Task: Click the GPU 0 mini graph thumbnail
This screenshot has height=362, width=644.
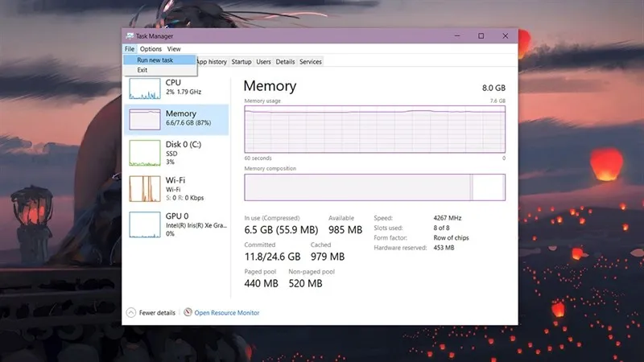Action: (x=145, y=224)
